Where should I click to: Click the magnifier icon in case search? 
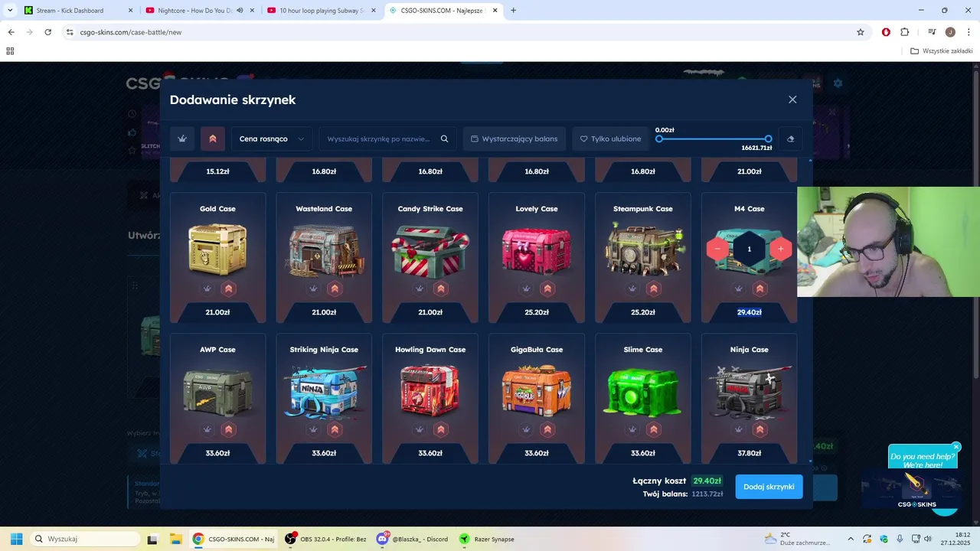(x=444, y=139)
